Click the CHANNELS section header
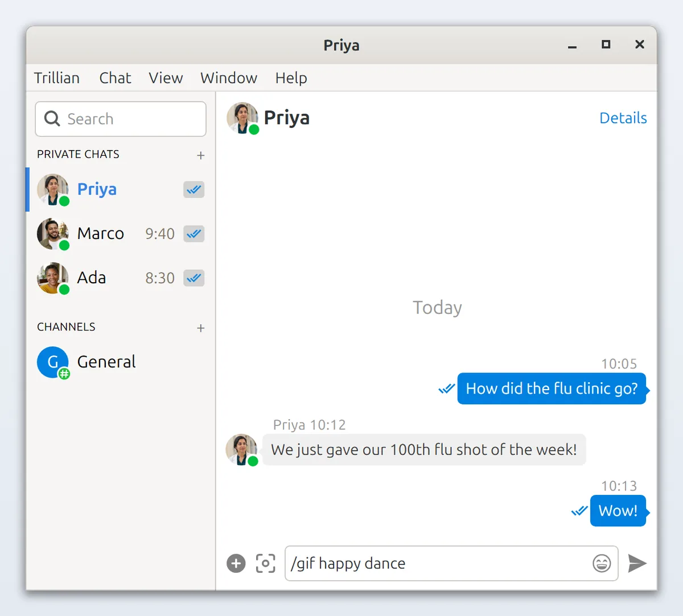 [x=66, y=327]
